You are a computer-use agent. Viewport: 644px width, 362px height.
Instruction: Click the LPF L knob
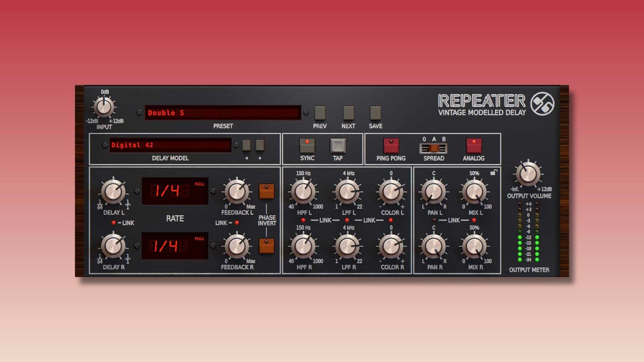click(x=347, y=191)
